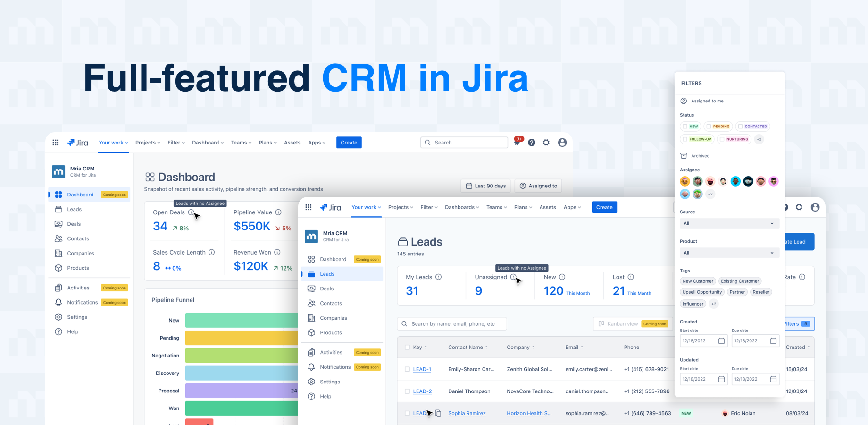The height and width of the screenshot is (425, 868).
Task: Expand the Product filter dropdown
Action: (729, 253)
